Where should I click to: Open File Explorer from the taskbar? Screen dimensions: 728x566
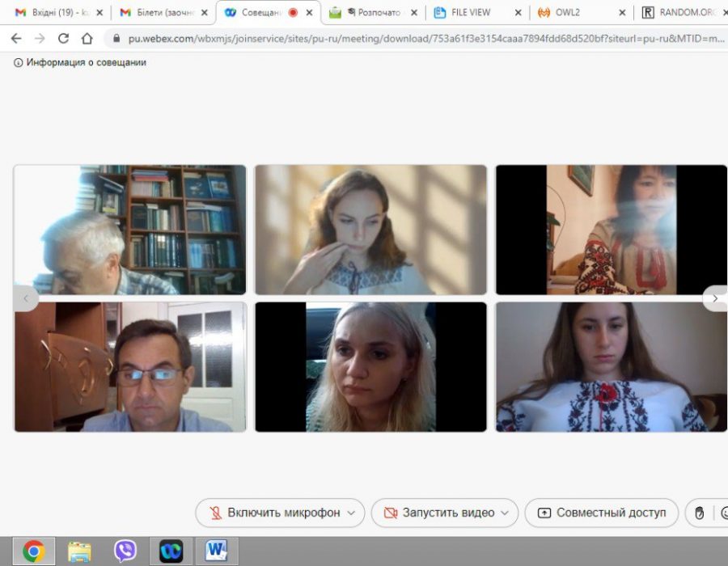tap(79, 551)
